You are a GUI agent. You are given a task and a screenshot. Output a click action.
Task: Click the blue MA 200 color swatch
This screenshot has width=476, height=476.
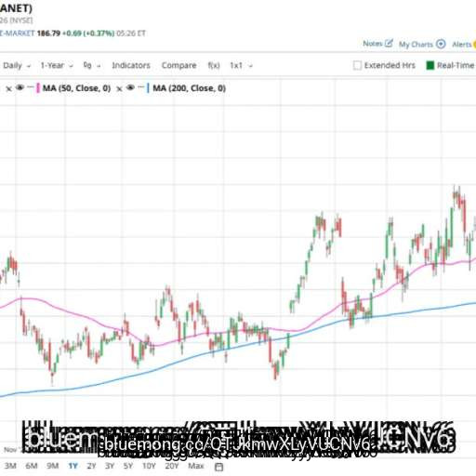(x=149, y=88)
